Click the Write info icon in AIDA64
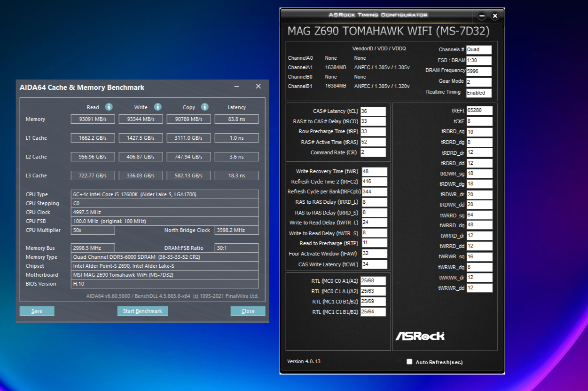The height and width of the screenshot is (391, 588). [x=158, y=107]
